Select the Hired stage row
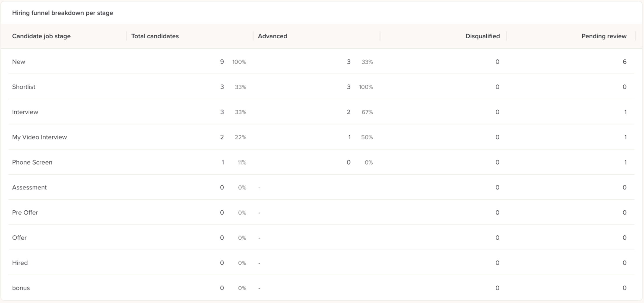 click(x=20, y=263)
